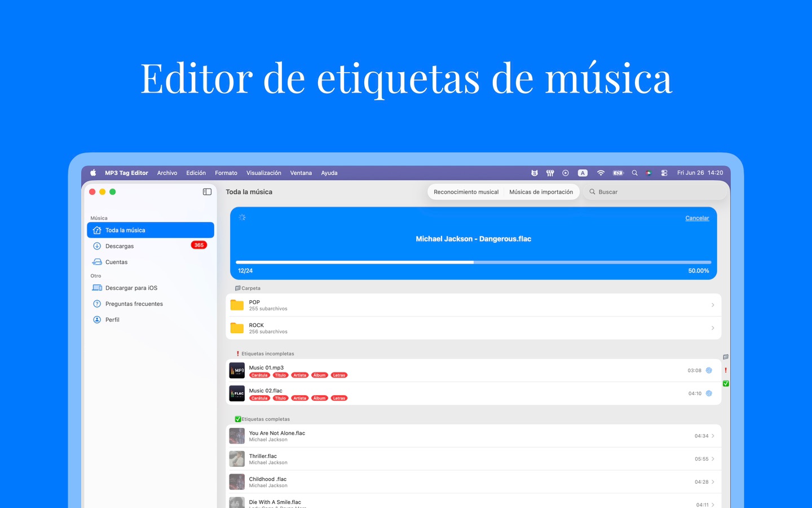This screenshot has height=508, width=812.
Task: Click the MP3 file icon of Music 01.mp3
Action: pyautogui.click(x=237, y=370)
